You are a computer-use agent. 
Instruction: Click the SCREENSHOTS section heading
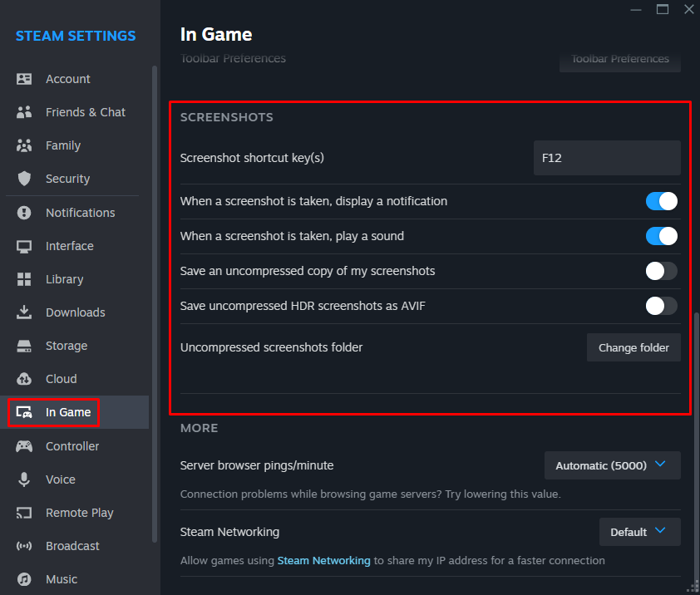226,117
